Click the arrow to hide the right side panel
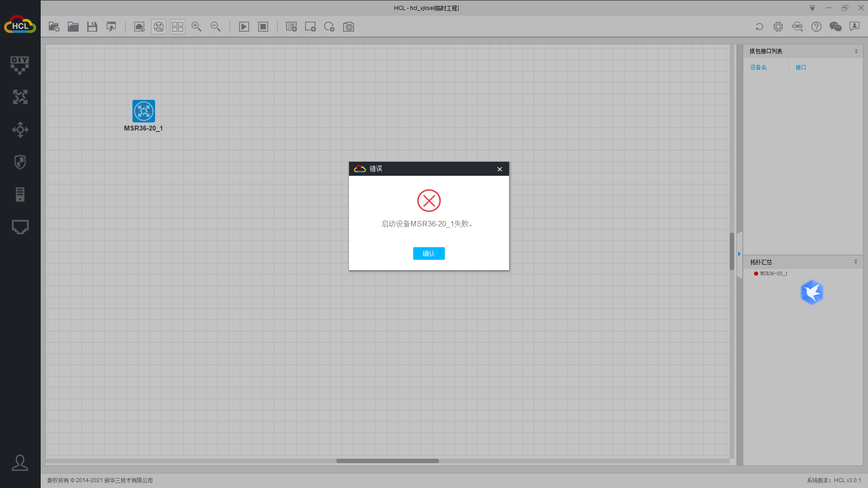This screenshot has height=488, width=868. point(739,254)
